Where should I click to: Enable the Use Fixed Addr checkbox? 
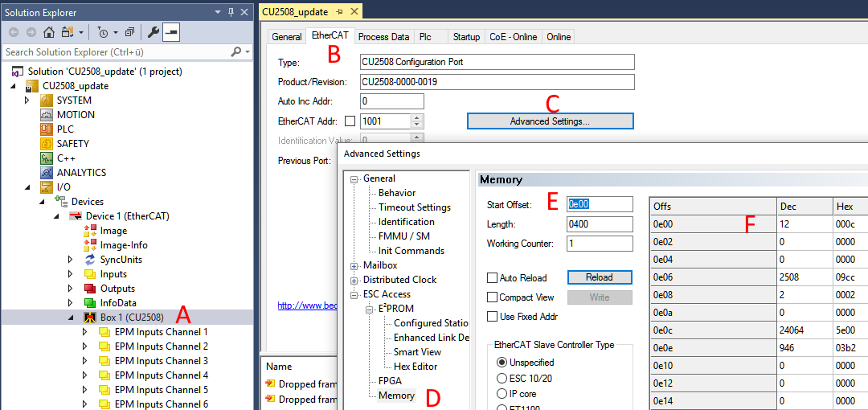pyautogui.click(x=492, y=317)
